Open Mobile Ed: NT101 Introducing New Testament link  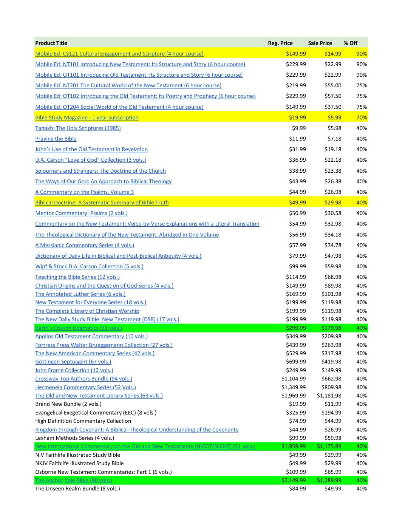[x=140, y=64]
